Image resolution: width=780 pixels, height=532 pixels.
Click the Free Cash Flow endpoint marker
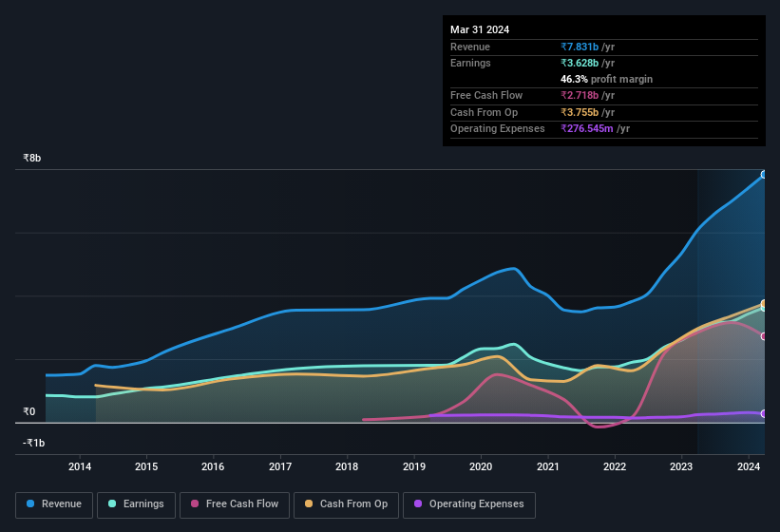[x=764, y=336]
